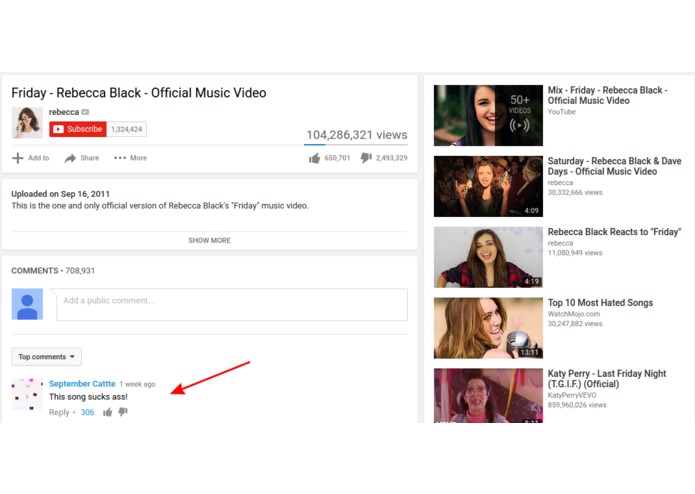The image size is (695, 494).
Task: Open the WatchMojo.com channel link
Action: [x=574, y=314]
